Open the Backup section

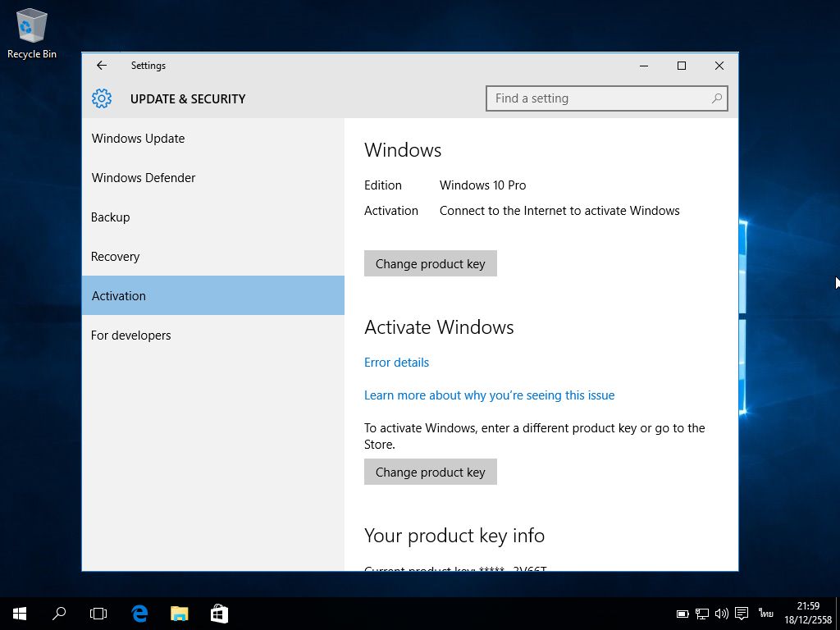pos(213,217)
